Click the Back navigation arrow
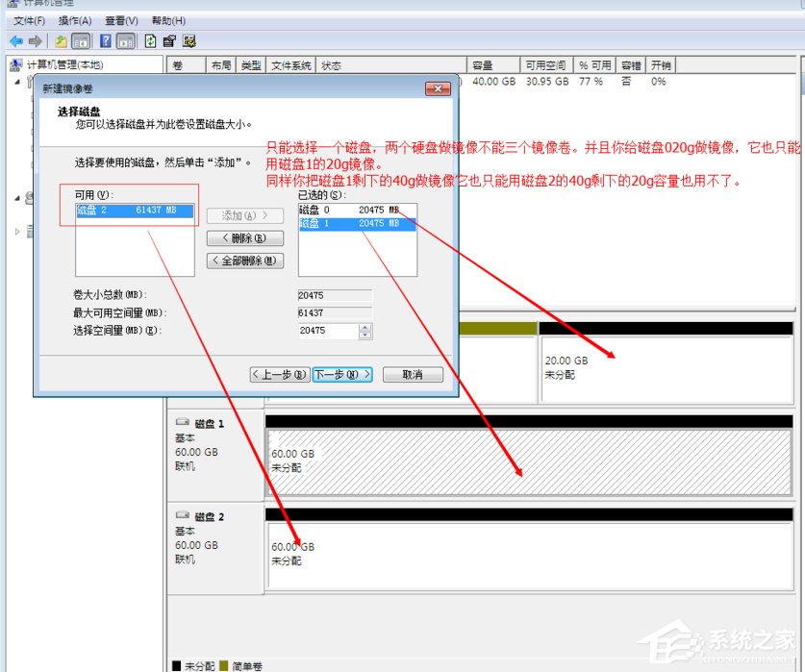 click(x=15, y=40)
